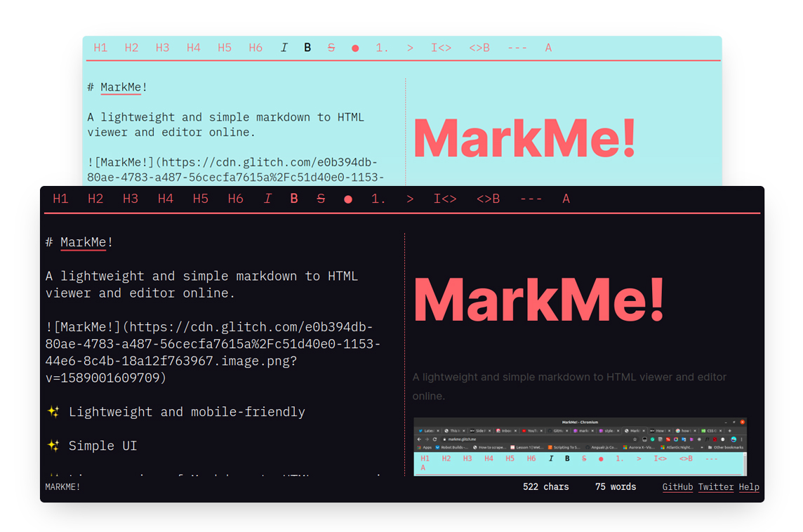Screen dimensions: 803x532
Task: Click the 522 chars counter
Action: [x=545, y=487]
